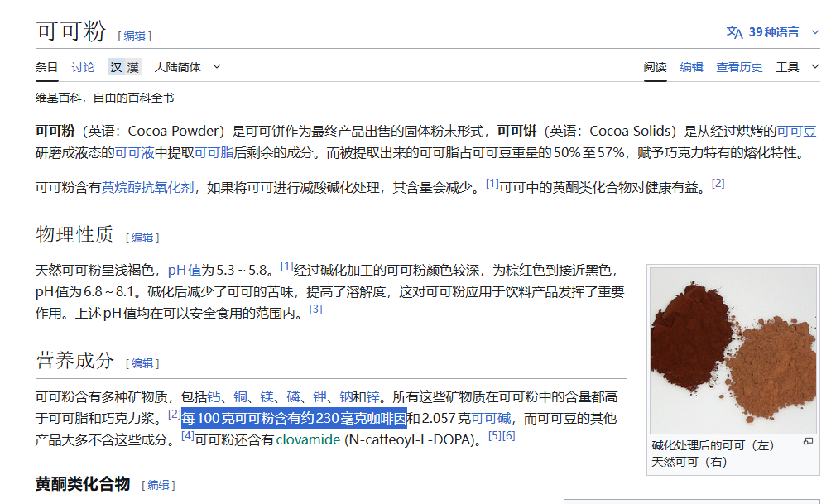Expand the 大陆简体 variant dropdown
831x504 pixels.
click(187, 67)
